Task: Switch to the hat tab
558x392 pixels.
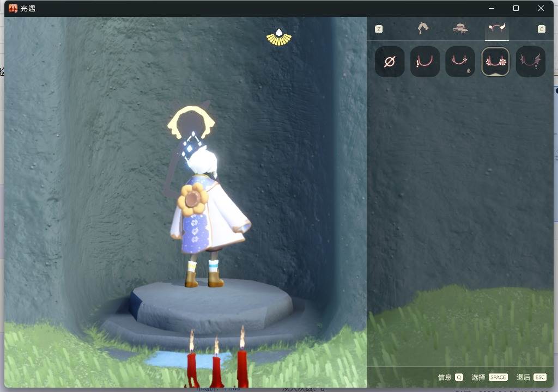Action: pyautogui.click(x=460, y=28)
